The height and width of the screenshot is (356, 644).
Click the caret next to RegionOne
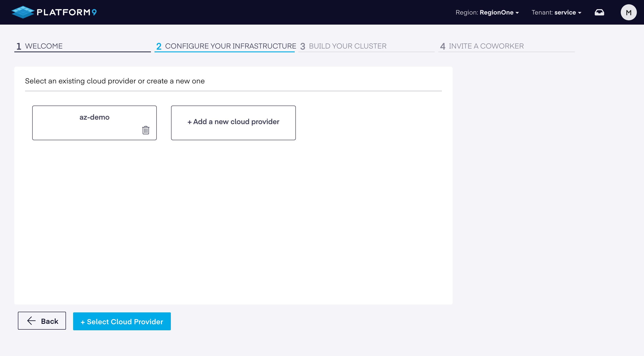pos(517,13)
